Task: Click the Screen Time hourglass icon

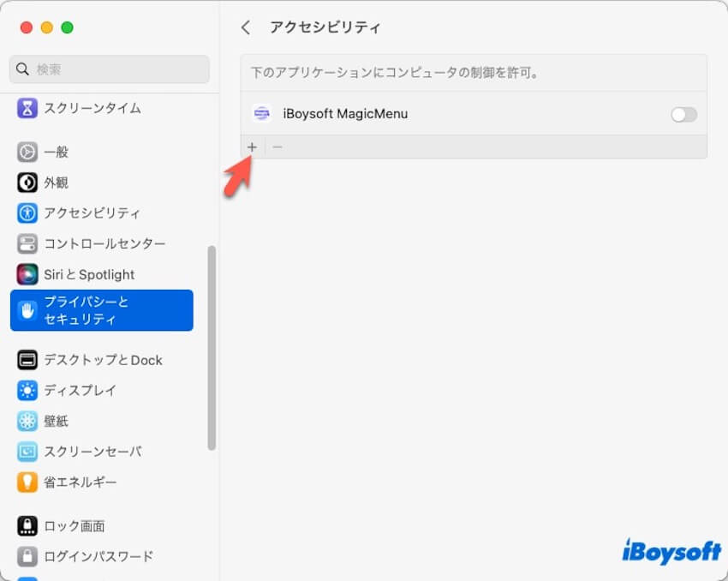Action: click(27, 108)
